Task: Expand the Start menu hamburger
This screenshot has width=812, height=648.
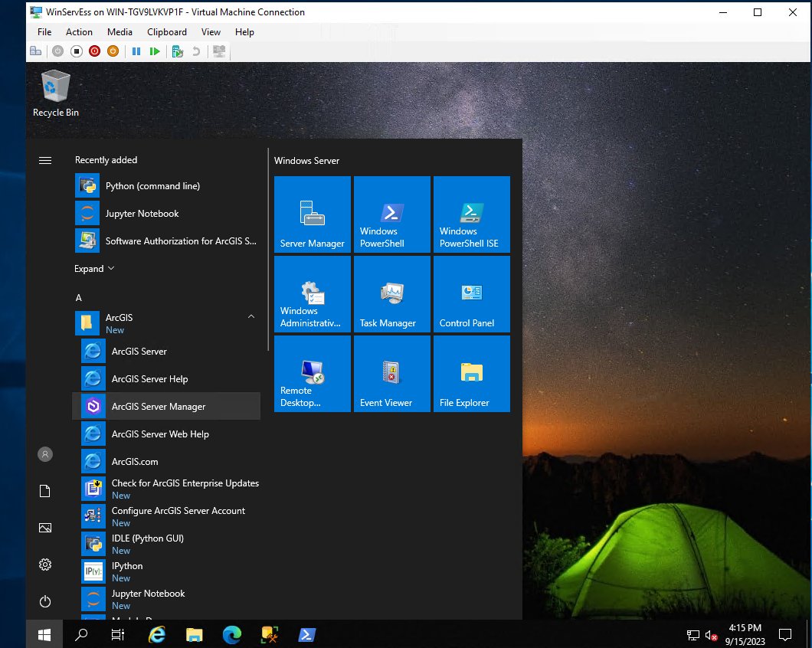Action: 45,161
